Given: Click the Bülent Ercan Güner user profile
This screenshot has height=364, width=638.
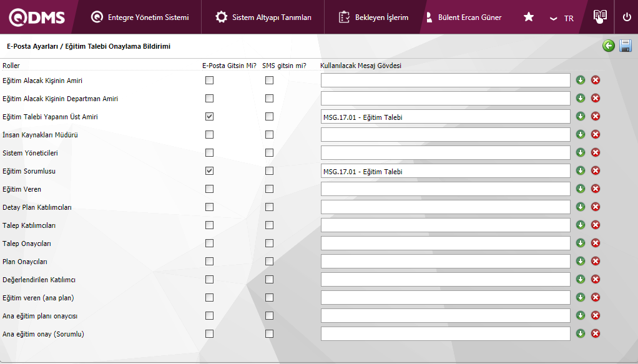Looking at the screenshot, I should click(x=463, y=17).
